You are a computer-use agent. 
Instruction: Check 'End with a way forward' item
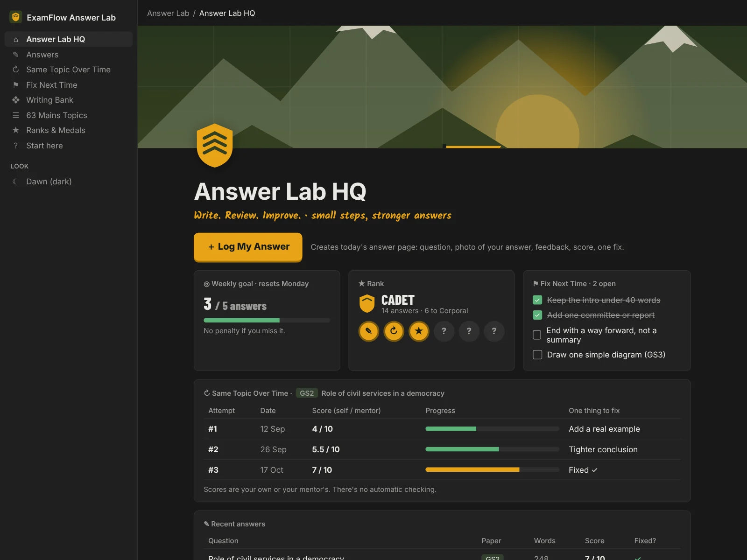537,335
